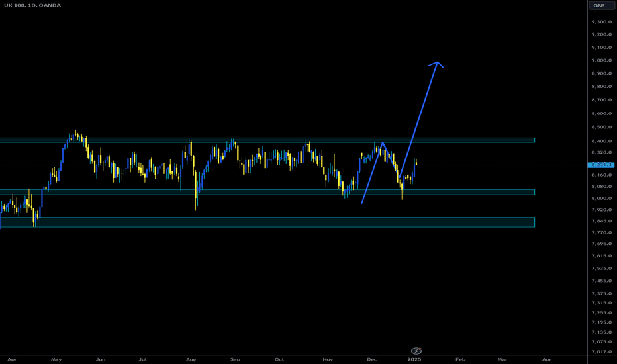Viewport: 617px width, 364px height.
Task: Click the 9,000.0 price axis label
Action: (601, 60)
